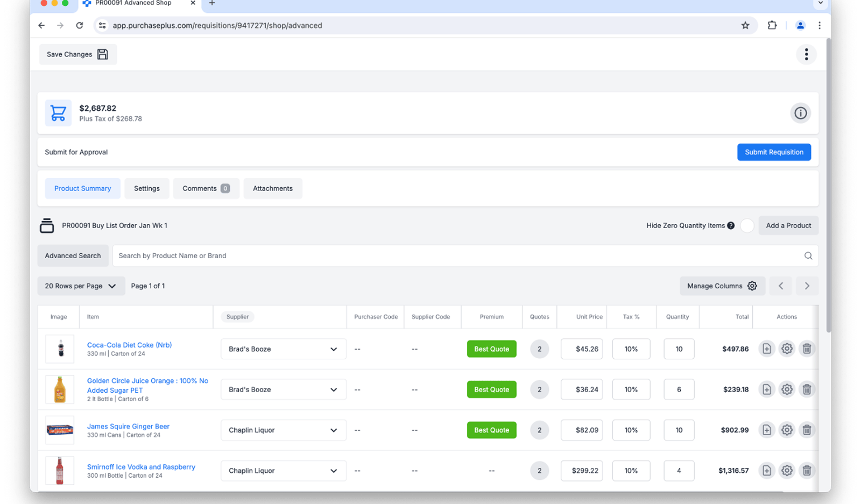Screen dimensions: 861x504
Task: Click quantity field for Coca-Cola Diet Coke
Action: [679, 349]
